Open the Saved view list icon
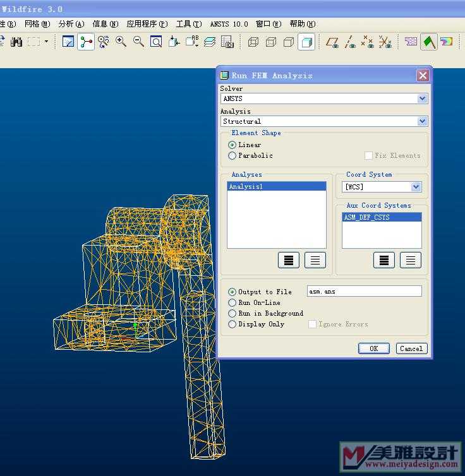 point(192,42)
